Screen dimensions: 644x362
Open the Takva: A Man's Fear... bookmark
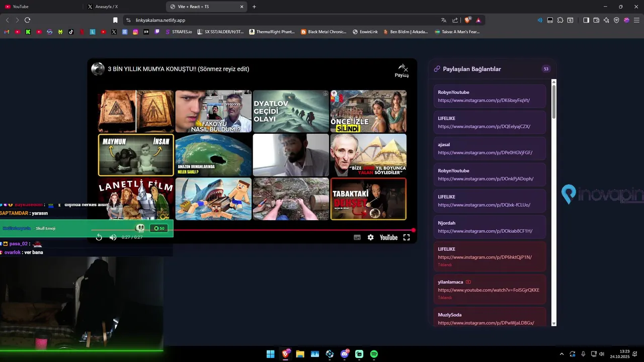tap(456, 32)
